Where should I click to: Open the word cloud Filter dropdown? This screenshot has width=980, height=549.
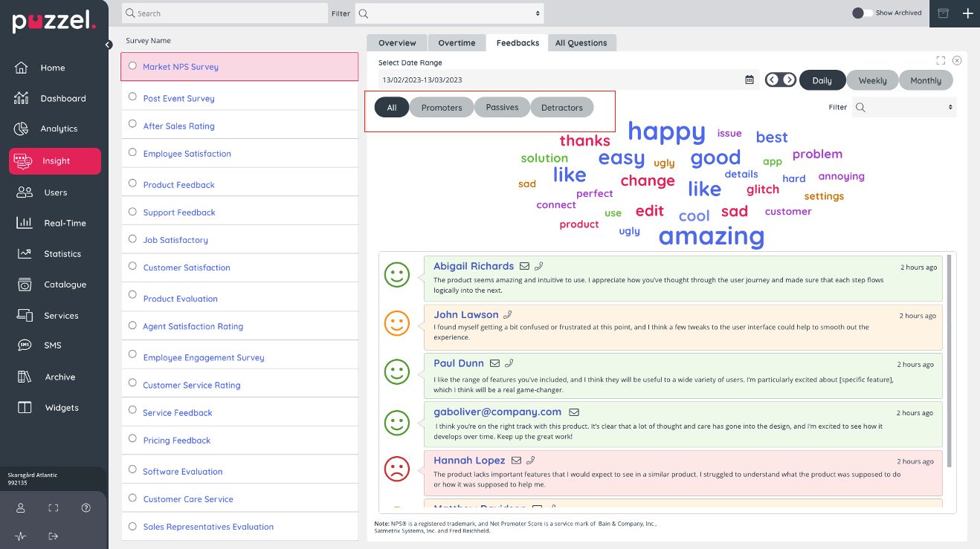[x=903, y=108]
